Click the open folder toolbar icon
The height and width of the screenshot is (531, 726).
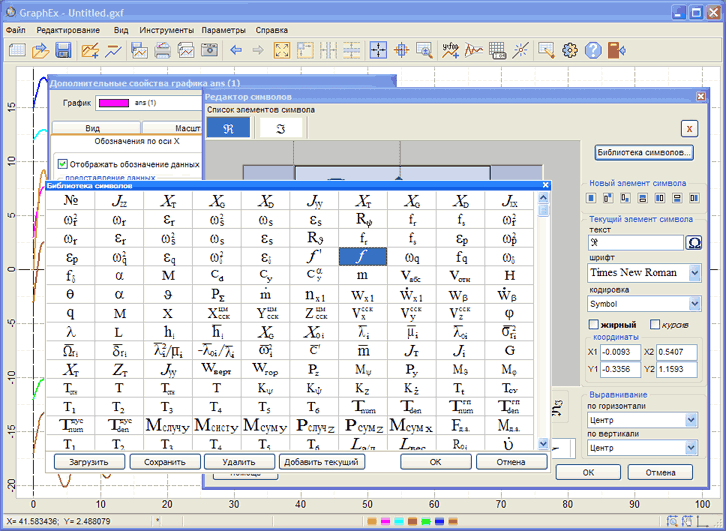[40, 50]
